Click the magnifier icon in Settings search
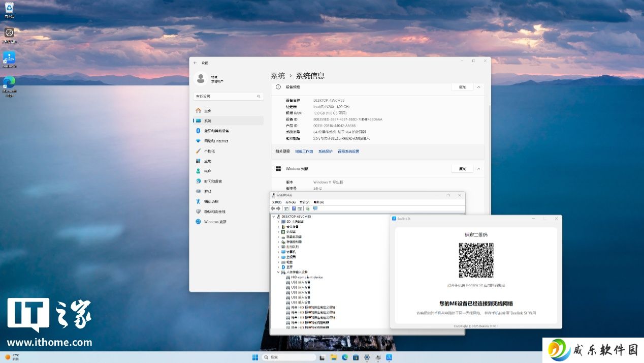 coord(259,96)
